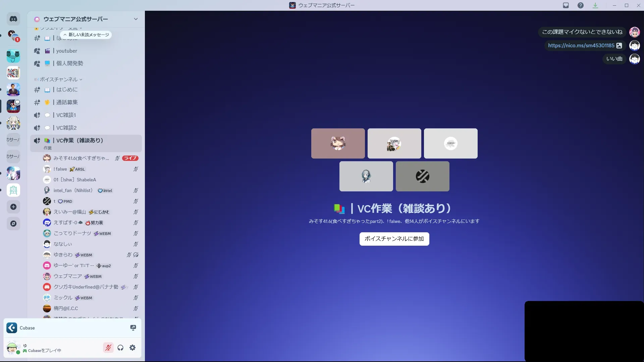
Task: Open the youtuber forum channel
Action: click(x=67, y=51)
